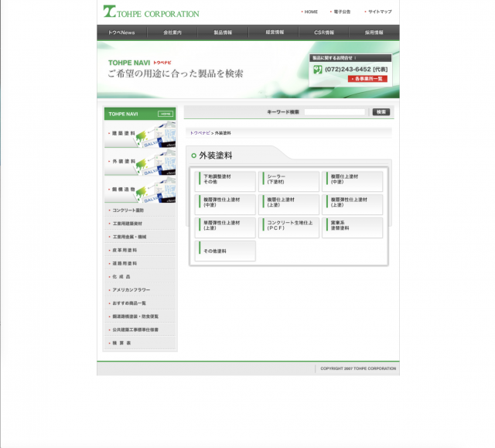Select the 単層弾性仕上塗材 (上塗) category card

(225, 227)
